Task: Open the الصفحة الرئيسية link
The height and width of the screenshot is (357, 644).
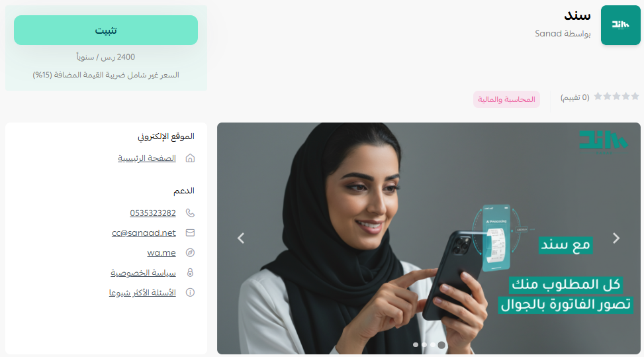Action: [147, 158]
